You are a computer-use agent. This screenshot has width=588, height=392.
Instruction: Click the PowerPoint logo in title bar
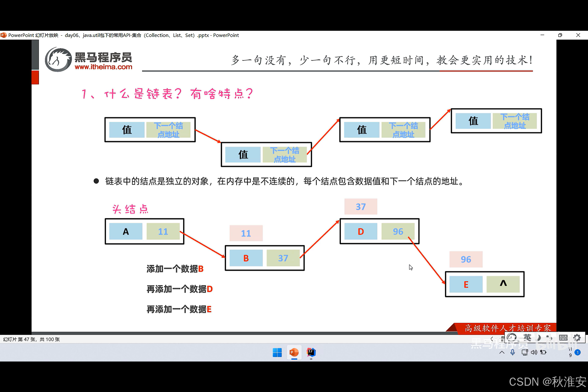[x=4, y=35]
